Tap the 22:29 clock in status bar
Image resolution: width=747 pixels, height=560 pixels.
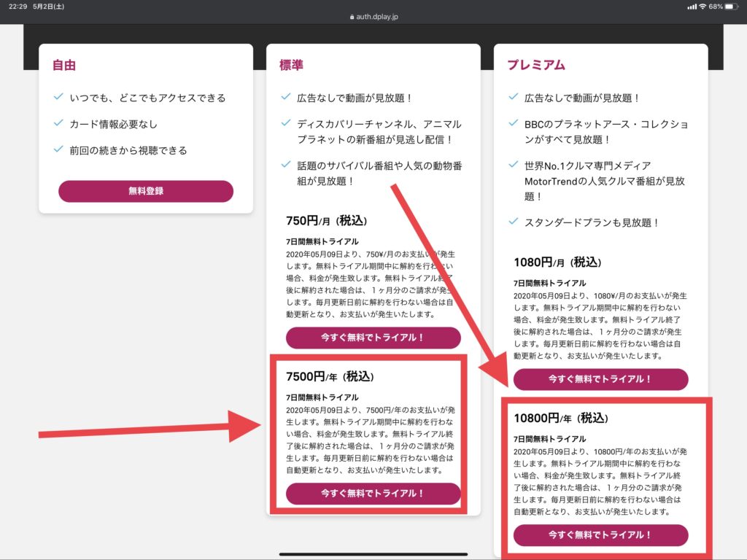tap(18, 6)
